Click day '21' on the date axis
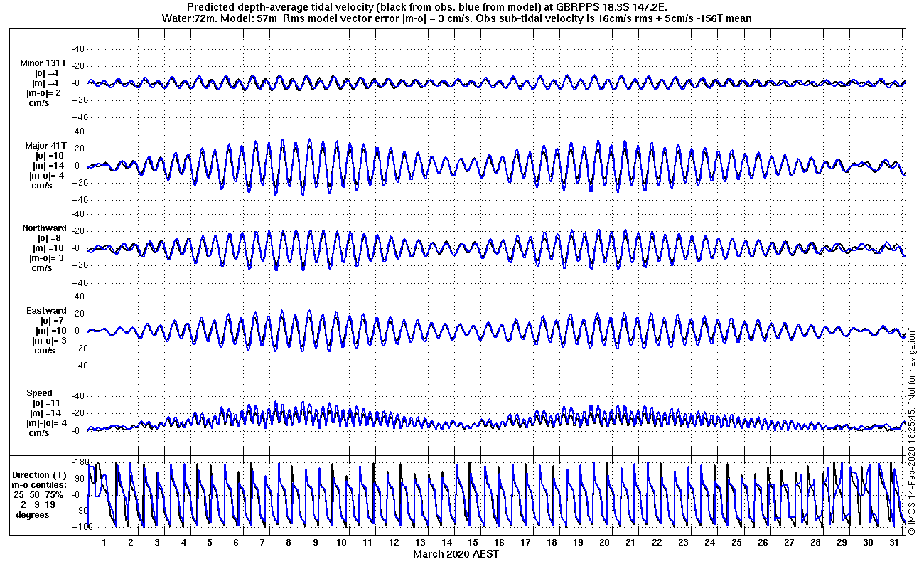This screenshot has height=569, width=924. pyautogui.click(x=630, y=543)
